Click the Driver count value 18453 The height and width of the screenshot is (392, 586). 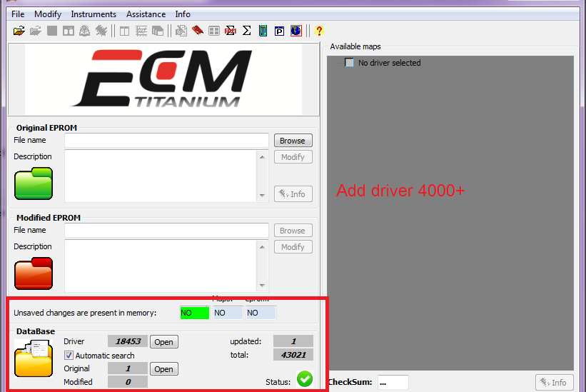click(128, 341)
